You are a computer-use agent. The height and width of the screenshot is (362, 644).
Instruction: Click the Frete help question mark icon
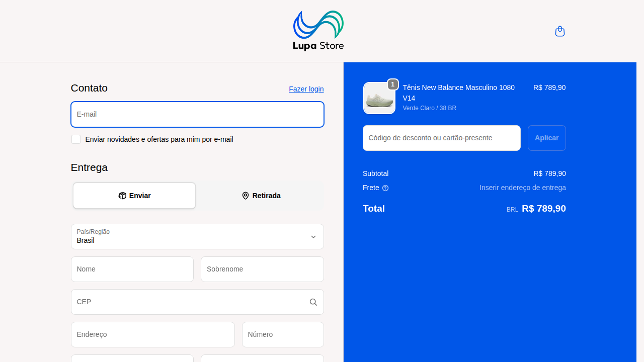(x=385, y=188)
